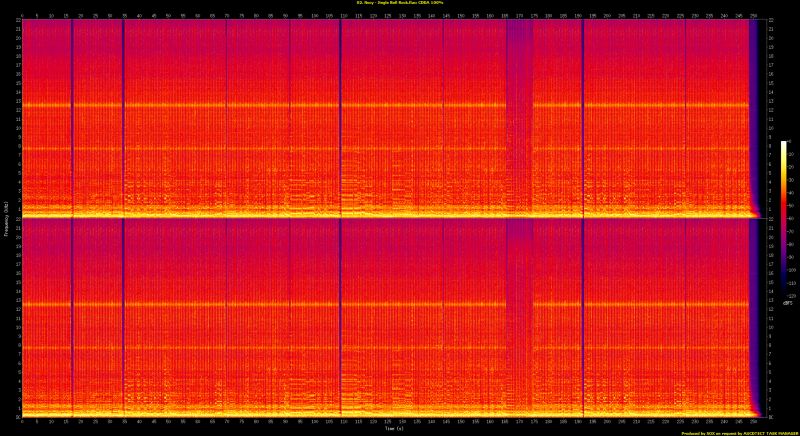The image size is (800, 436).
Task: Click the 200 tick on bottom time axis
Action: coord(606,423)
